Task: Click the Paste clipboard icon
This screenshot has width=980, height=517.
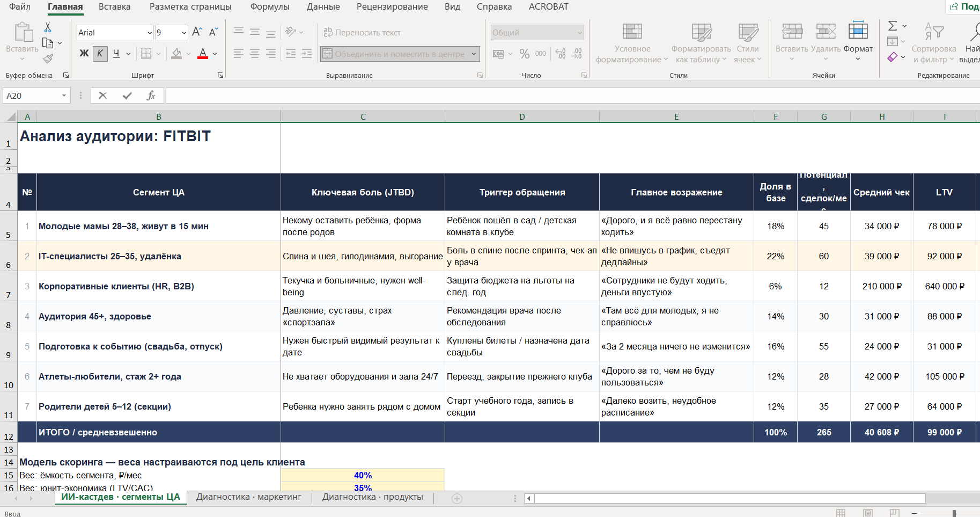Action: pyautogui.click(x=23, y=32)
